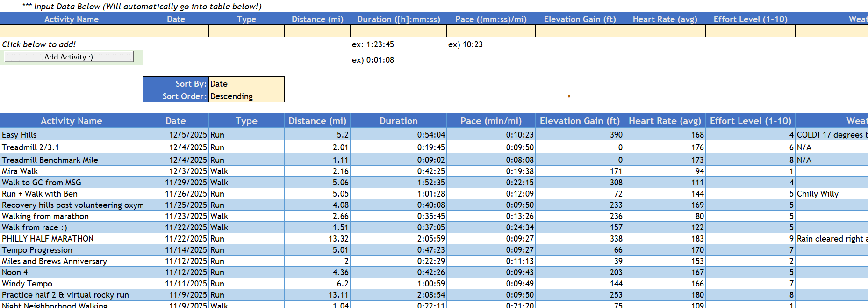Click the empty Elevation Gain input cell
868x308 pixels.
(x=580, y=31)
